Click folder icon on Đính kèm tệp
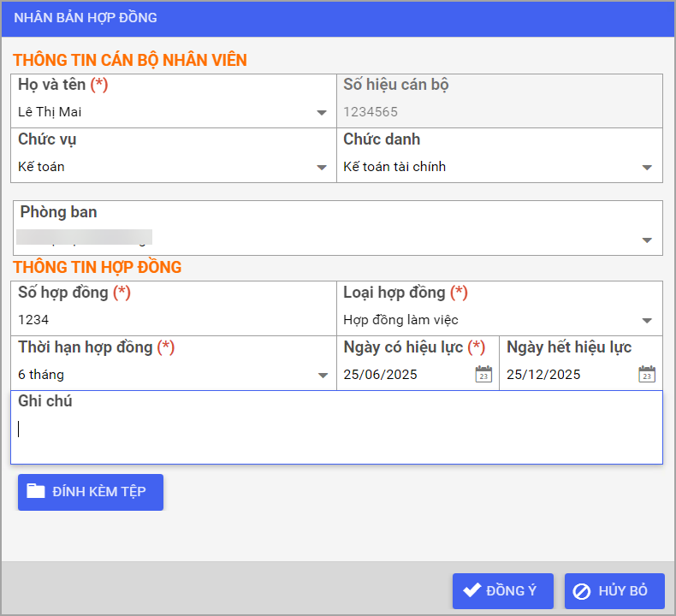This screenshot has height=616, width=676. pos(36,491)
